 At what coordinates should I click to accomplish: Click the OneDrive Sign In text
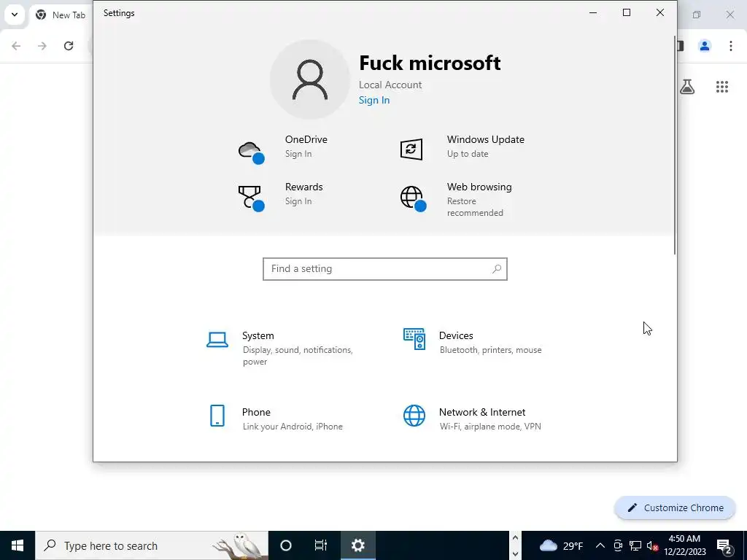pos(298,154)
